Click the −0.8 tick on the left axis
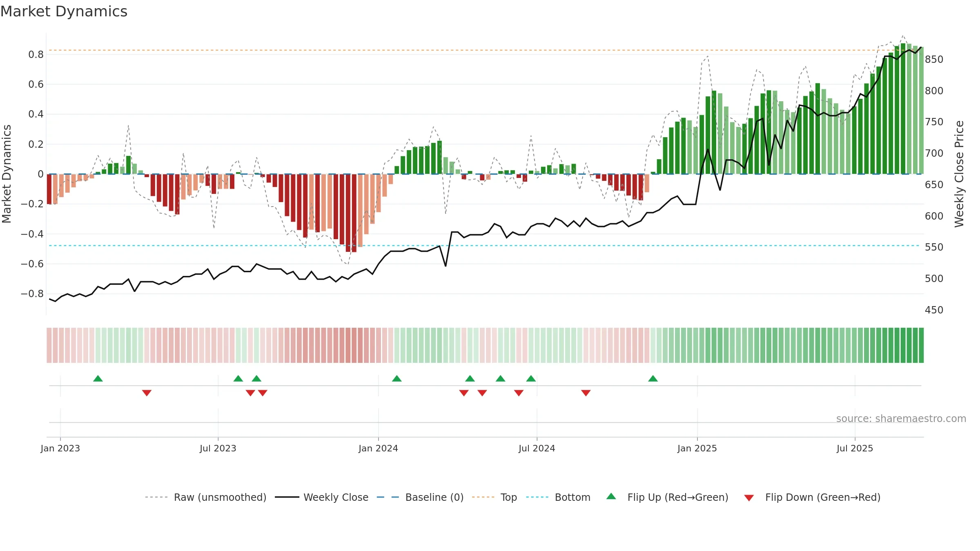This screenshot has width=980, height=551. pyautogui.click(x=32, y=294)
